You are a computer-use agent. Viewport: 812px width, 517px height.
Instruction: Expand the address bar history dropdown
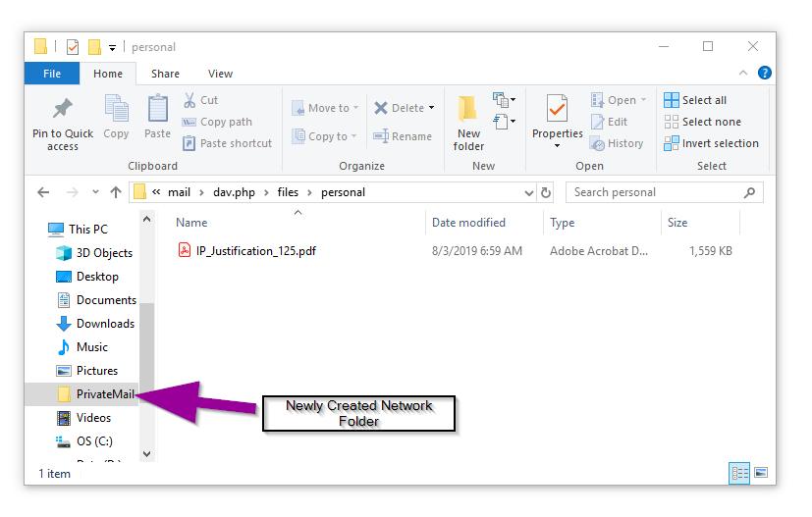[x=529, y=192]
